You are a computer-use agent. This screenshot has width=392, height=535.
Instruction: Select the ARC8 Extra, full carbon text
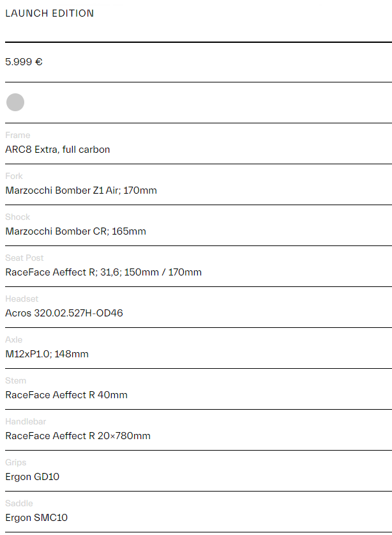pyautogui.click(x=57, y=150)
